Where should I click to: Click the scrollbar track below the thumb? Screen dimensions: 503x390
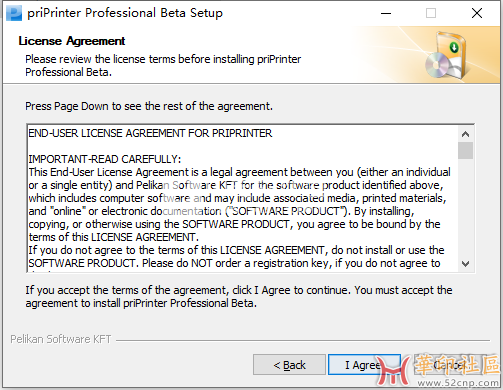[465, 207]
